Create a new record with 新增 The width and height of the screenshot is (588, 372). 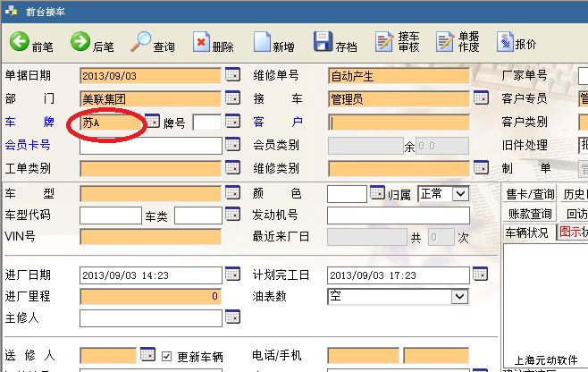coord(262,42)
